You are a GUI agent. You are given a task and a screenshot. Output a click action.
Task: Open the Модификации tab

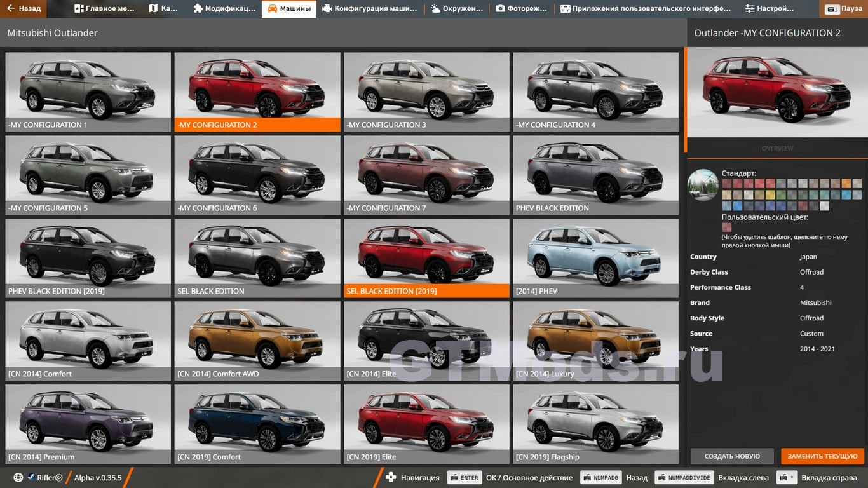pyautogui.click(x=224, y=9)
